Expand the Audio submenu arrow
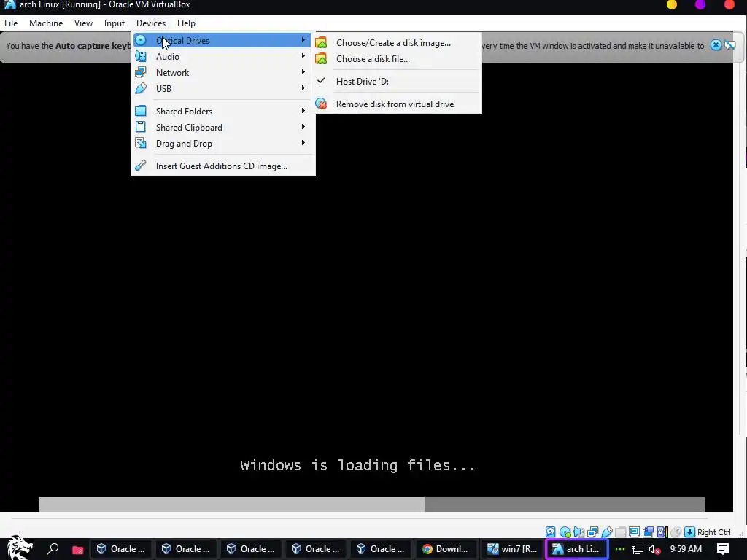 [303, 56]
